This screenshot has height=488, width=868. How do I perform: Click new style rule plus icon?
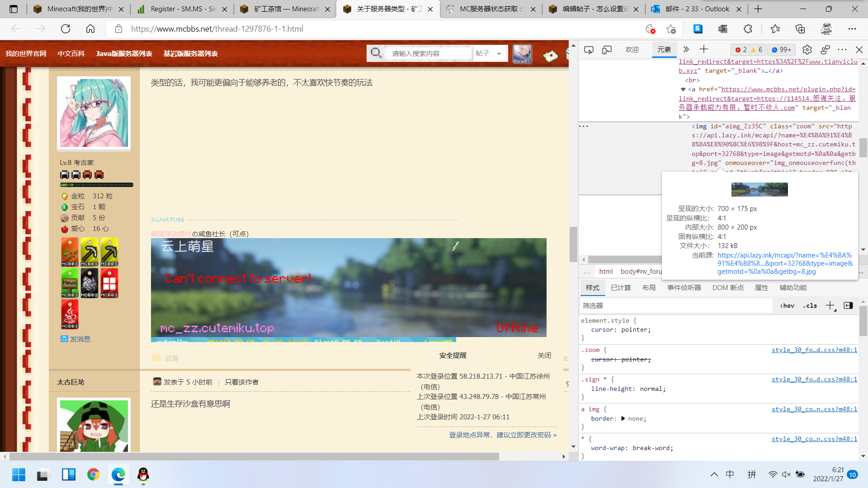click(830, 306)
